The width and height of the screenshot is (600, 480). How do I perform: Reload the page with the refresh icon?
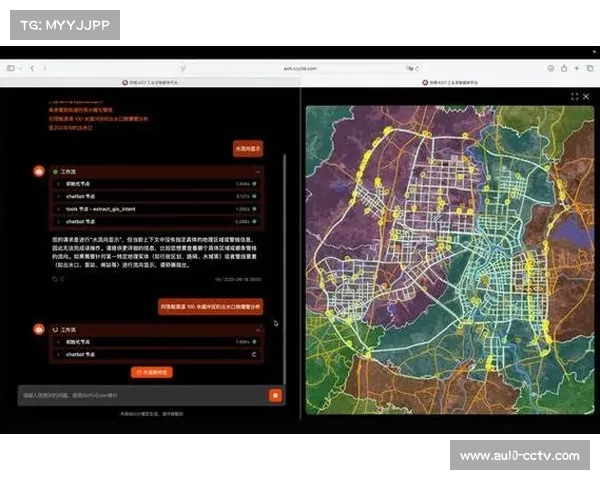click(417, 69)
